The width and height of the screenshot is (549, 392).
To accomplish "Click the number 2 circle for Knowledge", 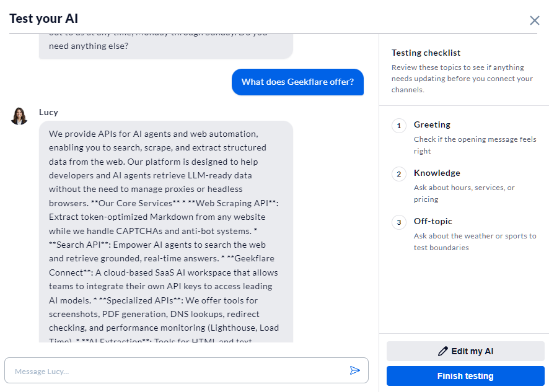I will (399, 174).
